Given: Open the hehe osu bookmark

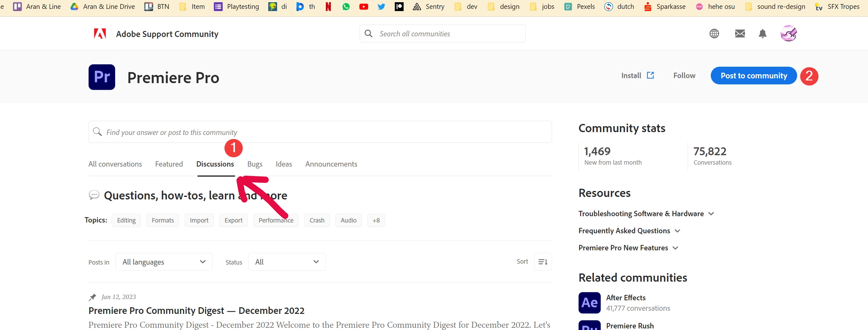Looking at the screenshot, I should [715, 6].
